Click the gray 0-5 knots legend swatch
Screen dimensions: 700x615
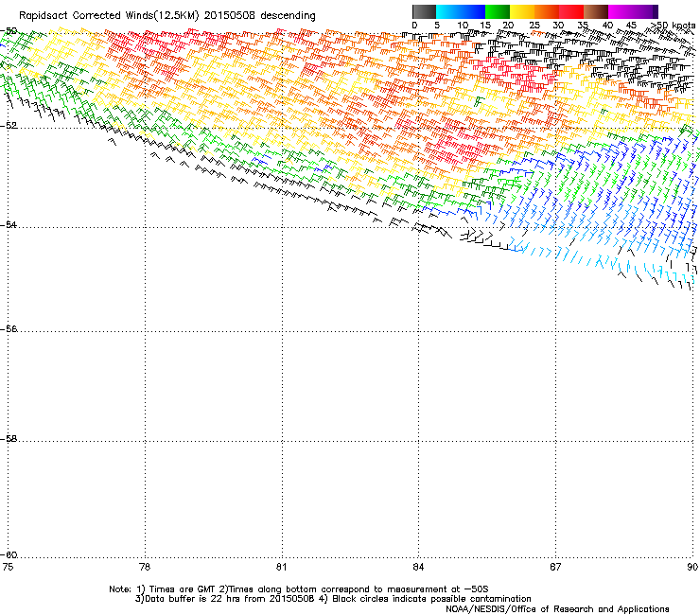click(x=424, y=11)
